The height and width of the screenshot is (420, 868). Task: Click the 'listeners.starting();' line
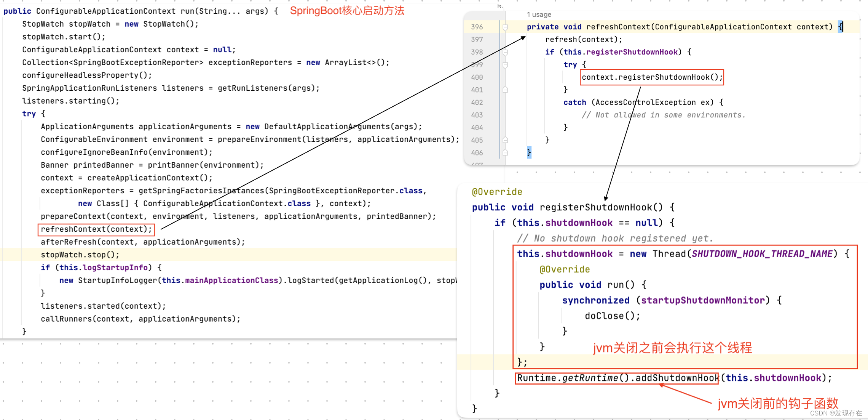click(70, 101)
